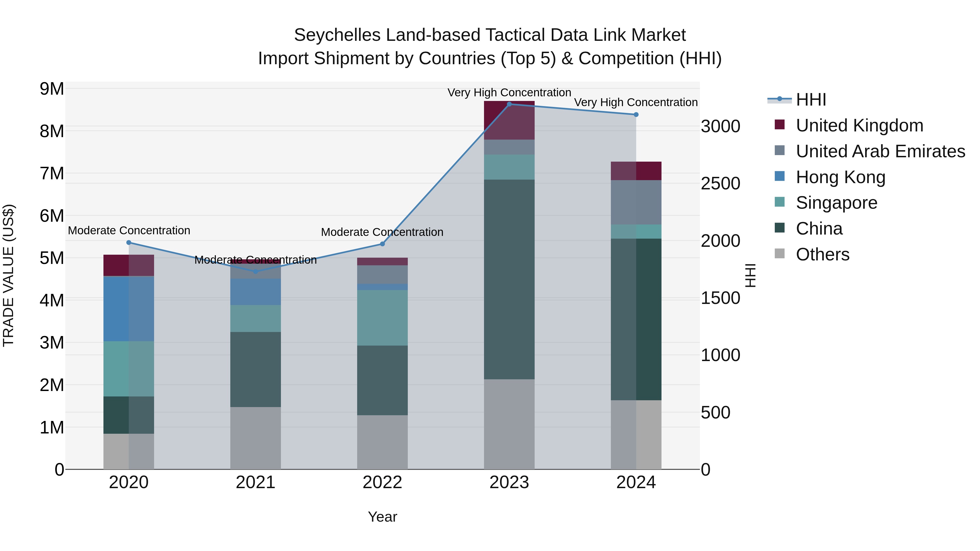Click the 2023 x-axis tick label

[x=509, y=482]
